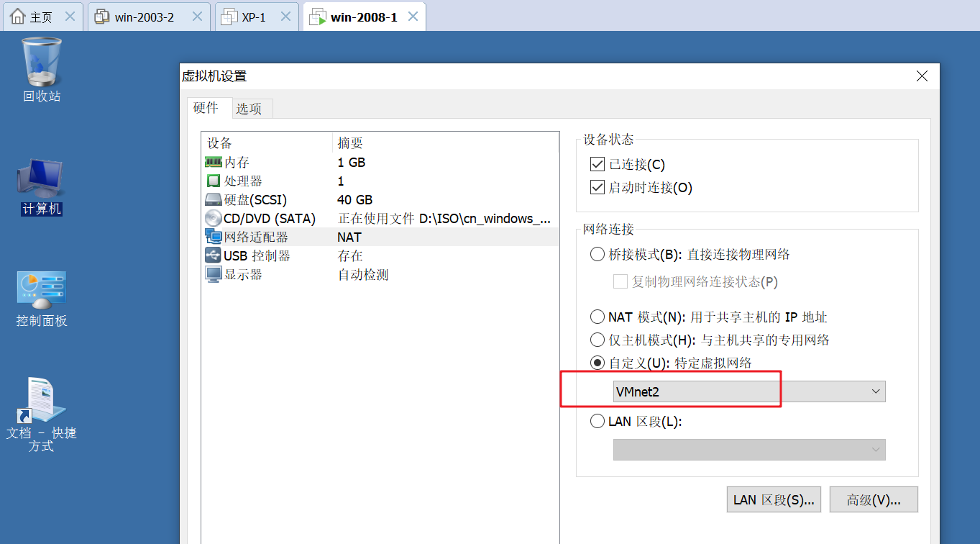Select LAN 区段(L) radio button
The height and width of the screenshot is (544, 980).
(597, 422)
